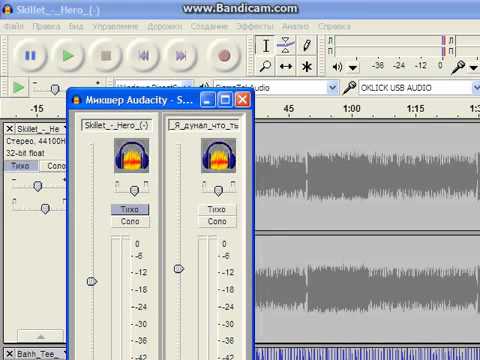Viewport: 480px width, 360px height.
Task: Click the Audacity logo in mixer title bar
Action: coord(77,100)
